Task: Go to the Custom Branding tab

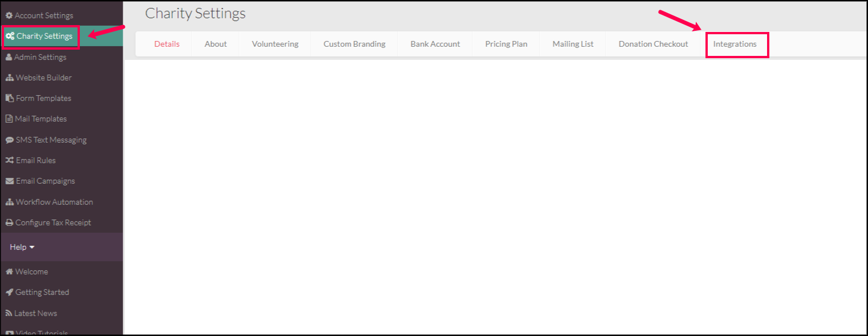Action: 354,44
